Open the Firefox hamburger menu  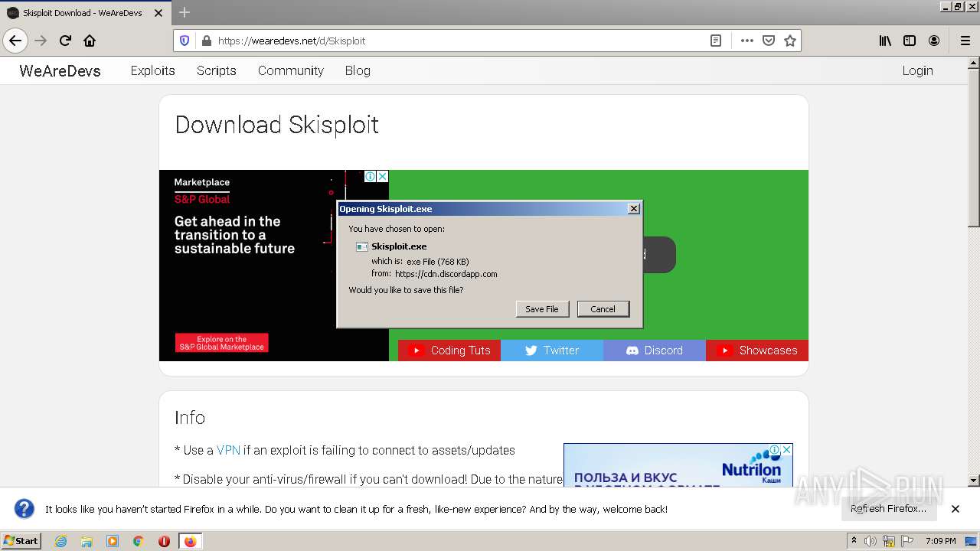coord(965,41)
